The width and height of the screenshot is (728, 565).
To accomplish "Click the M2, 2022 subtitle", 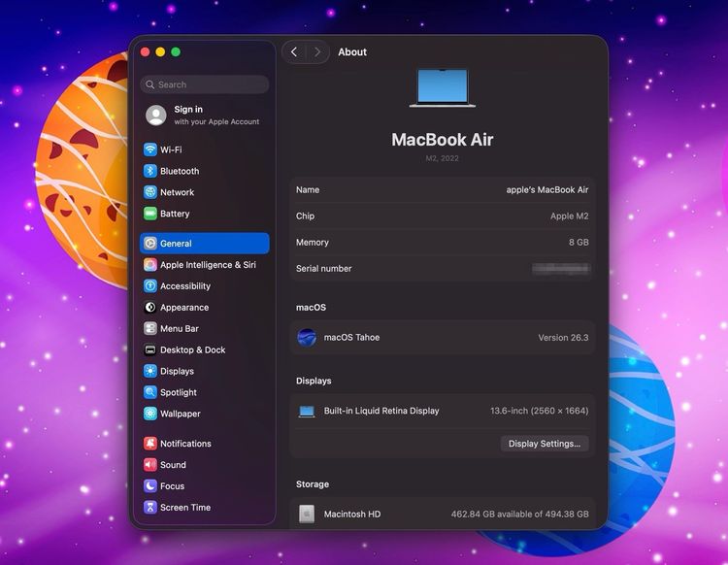I will (x=442, y=158).
